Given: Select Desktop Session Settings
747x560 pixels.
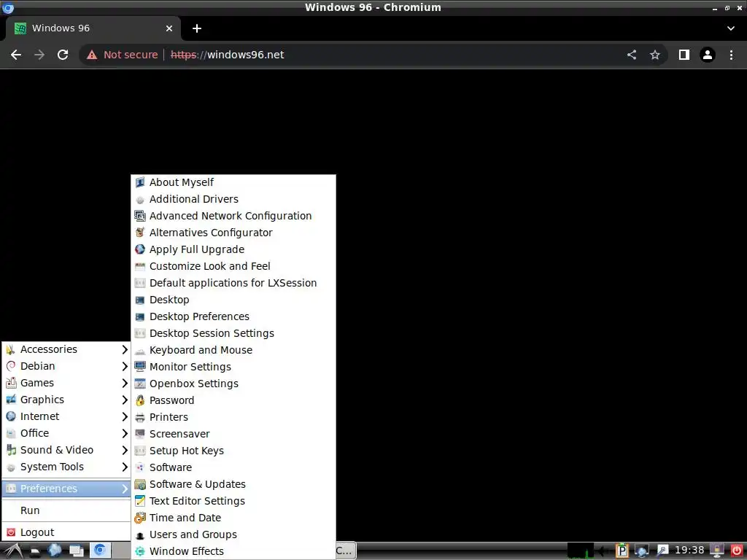Looking at the screenshot, I should 233,333.
